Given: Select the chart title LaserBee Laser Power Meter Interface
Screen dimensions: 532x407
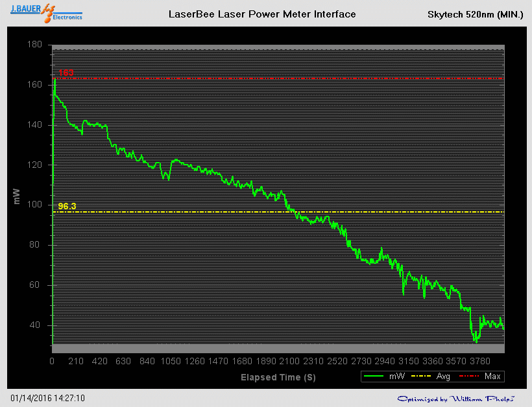Looking at the screenshot, I should coord(262,14).
